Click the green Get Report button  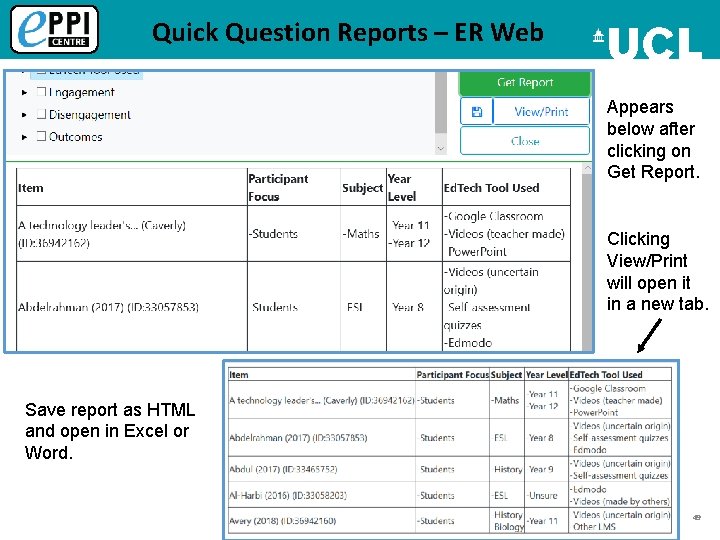525,83
